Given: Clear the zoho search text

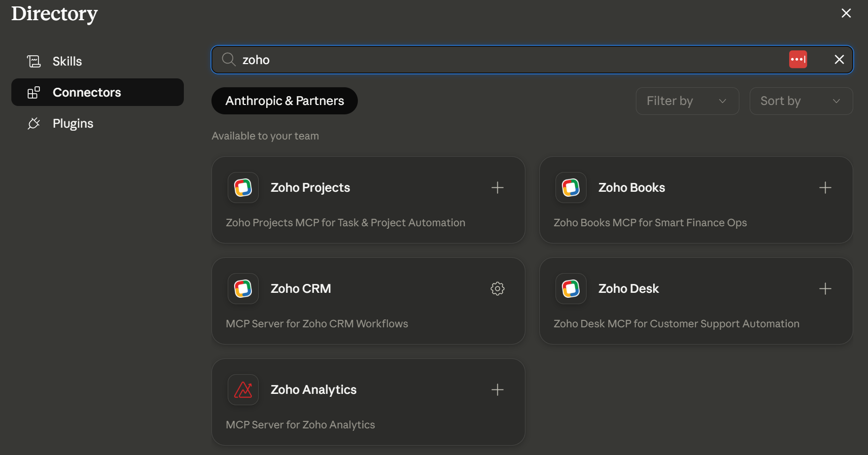Looking at the screenshot, I should [x=839, y=60].
